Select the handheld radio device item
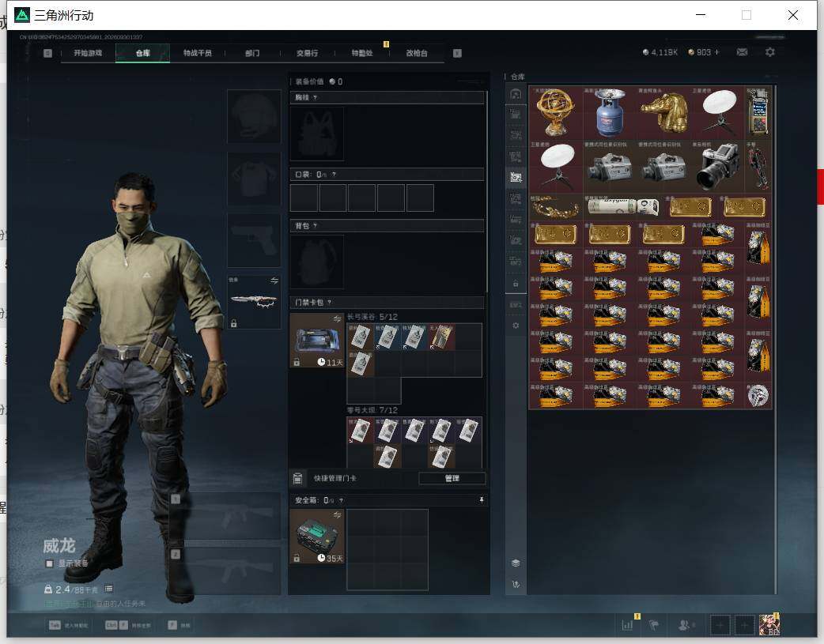The width and height of the screenshot is (824, 644). [x=758, y=112]
